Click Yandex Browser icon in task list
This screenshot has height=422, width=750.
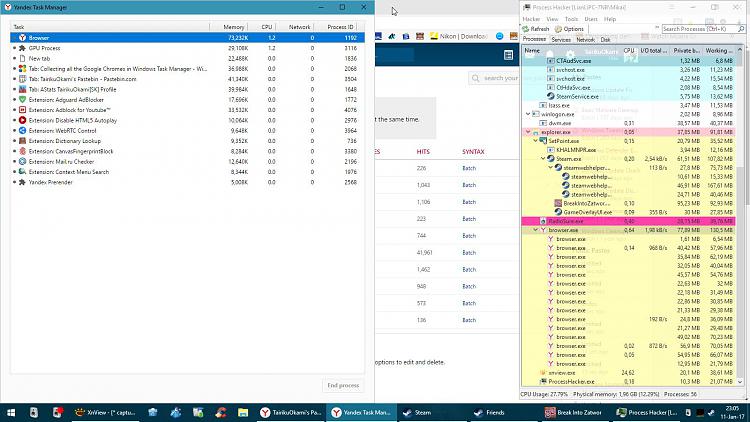[x=22, y=38]
